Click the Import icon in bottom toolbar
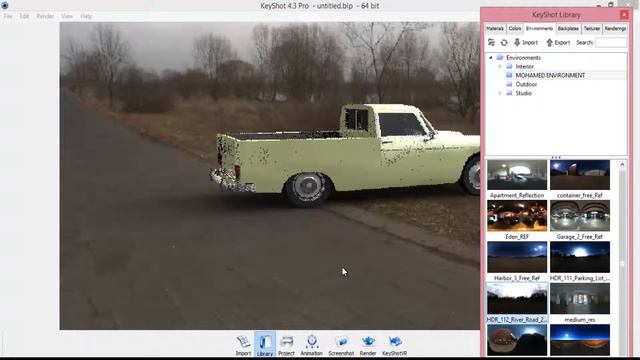The width and height of the screenshot is (640, 360). click(x=243, y=344)
